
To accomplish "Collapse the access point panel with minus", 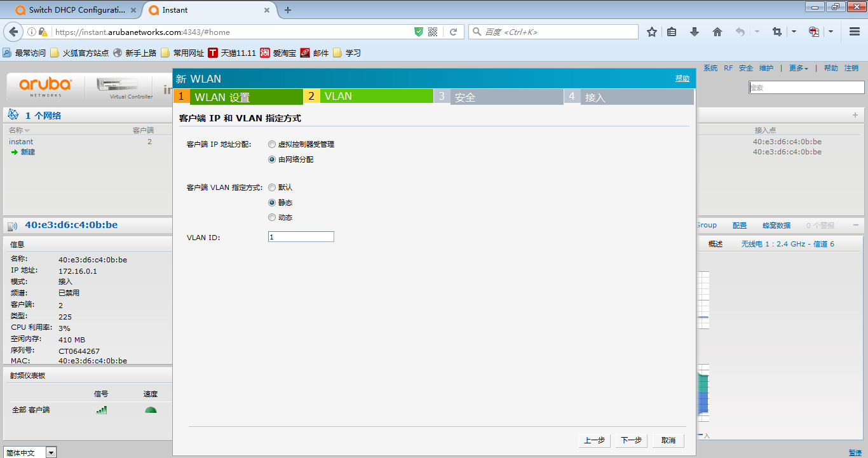I will (x=855, y=226).
